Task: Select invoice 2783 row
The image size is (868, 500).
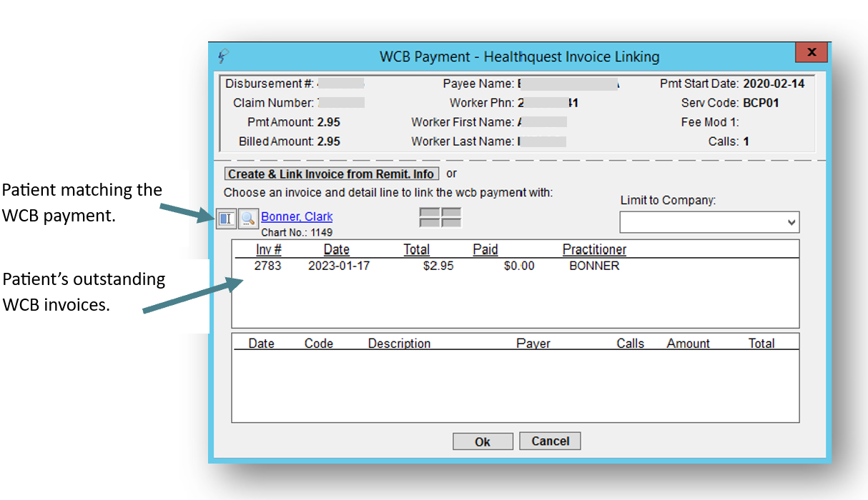Action: pos(515,266)
